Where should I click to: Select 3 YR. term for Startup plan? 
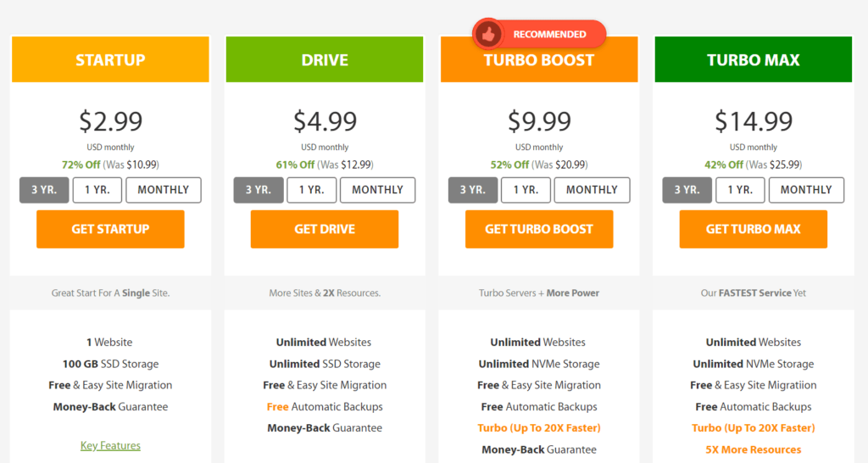coord(44,190)
